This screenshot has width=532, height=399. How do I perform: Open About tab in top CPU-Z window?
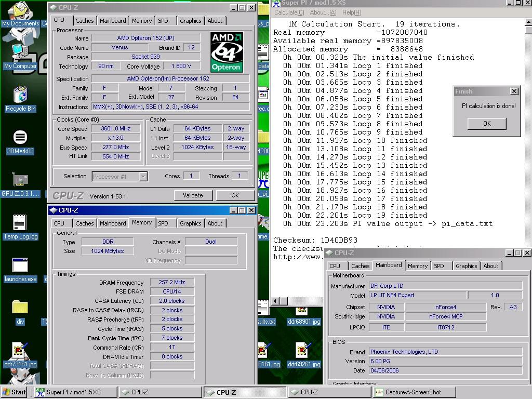point(215,21)
